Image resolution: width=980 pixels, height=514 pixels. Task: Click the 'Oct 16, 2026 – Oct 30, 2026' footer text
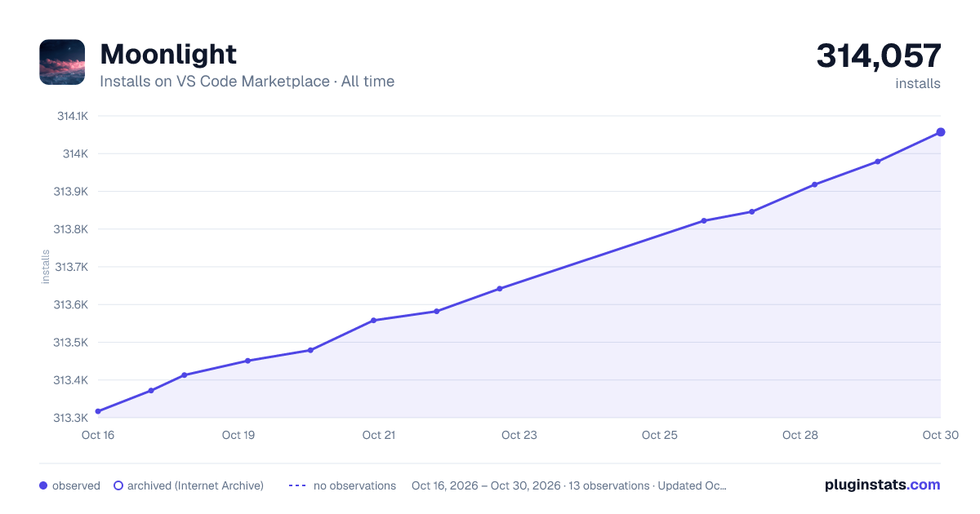pos(486,485)
